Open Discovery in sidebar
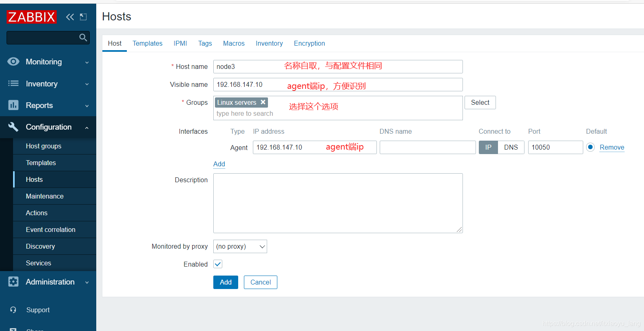 55,246
